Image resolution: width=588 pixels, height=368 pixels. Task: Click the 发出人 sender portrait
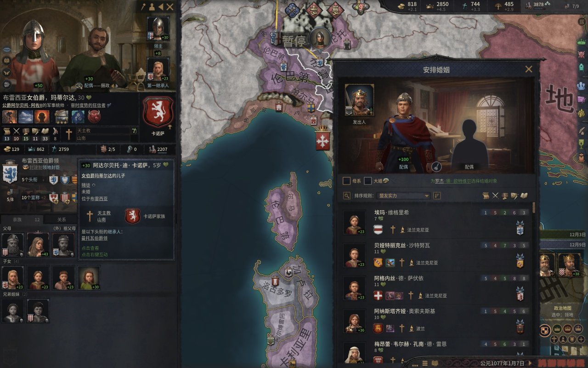tap(359, 100)
